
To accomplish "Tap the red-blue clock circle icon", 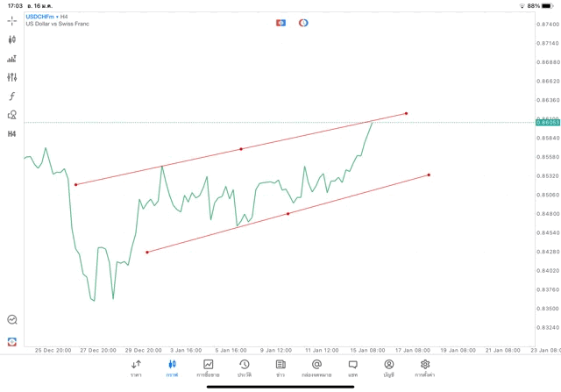I will (x=303, y=23).
